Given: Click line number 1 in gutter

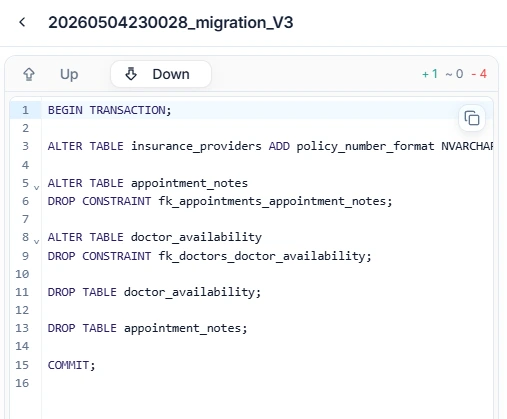Looking at the screenshot, I should (x=25, y=110).
